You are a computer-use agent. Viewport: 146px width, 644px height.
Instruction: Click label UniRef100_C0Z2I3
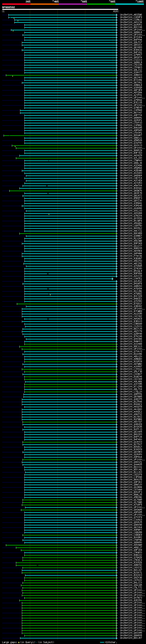tap(131, 60)
